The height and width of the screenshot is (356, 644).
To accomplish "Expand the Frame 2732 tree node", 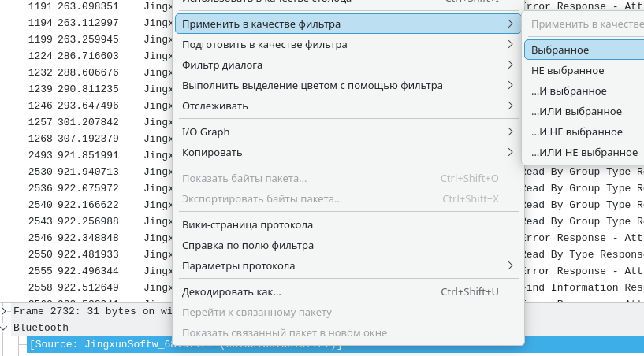I will [x=6, y=311].
